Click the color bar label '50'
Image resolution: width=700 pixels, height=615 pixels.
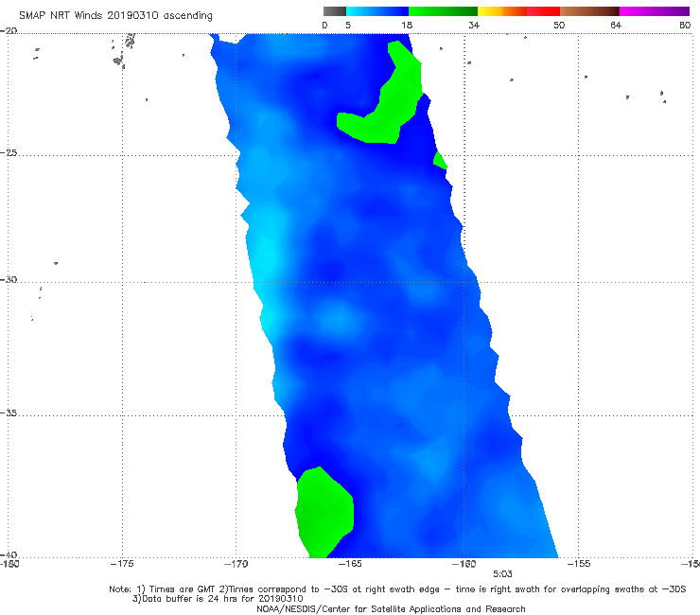559,26
